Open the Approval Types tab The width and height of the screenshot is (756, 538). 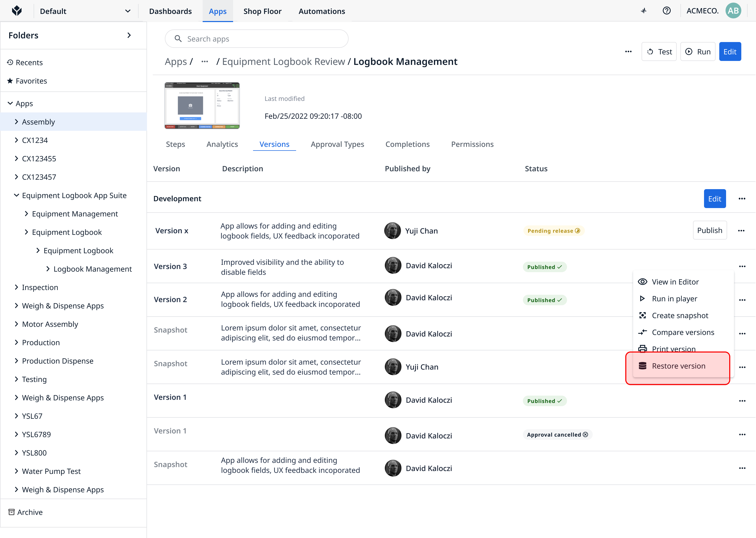[337, 144]
